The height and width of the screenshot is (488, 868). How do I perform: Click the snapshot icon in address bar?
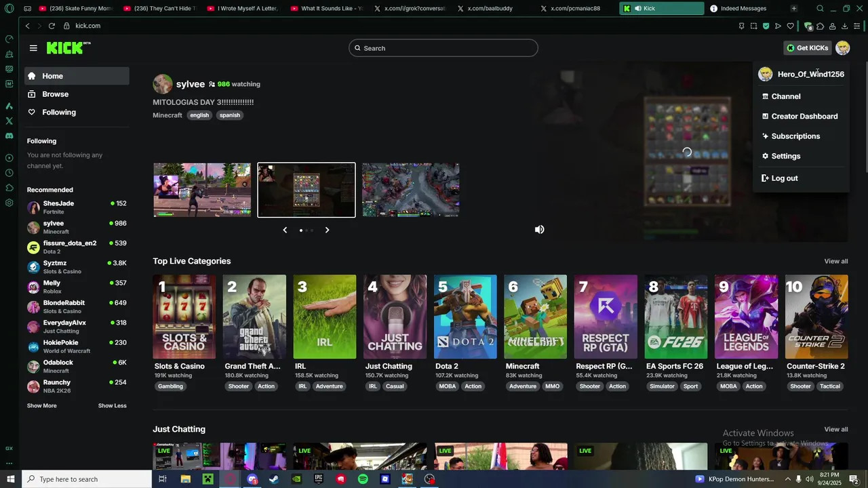pos(753,26)
